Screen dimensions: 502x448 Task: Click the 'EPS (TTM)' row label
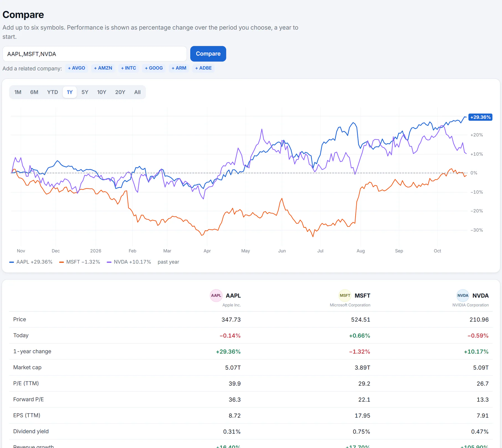27,415
